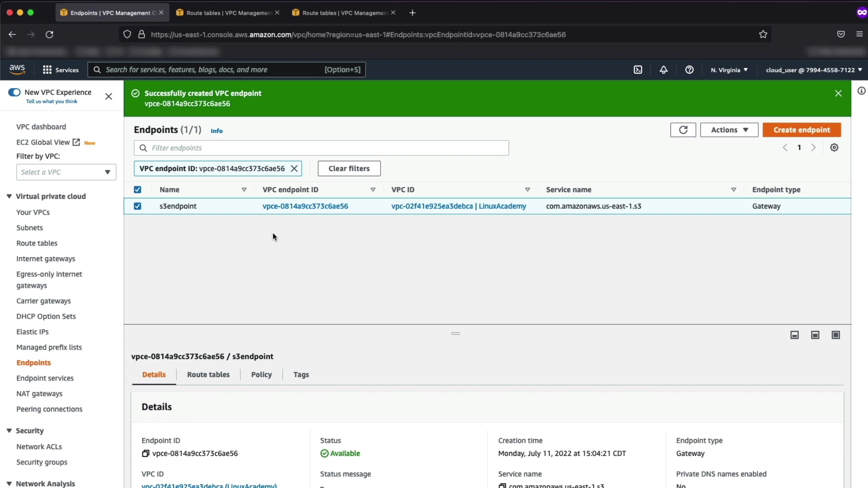
Task: Open the vpce-0814a9cc373c6ae56 endpoint link
Action: click(305, 206)
